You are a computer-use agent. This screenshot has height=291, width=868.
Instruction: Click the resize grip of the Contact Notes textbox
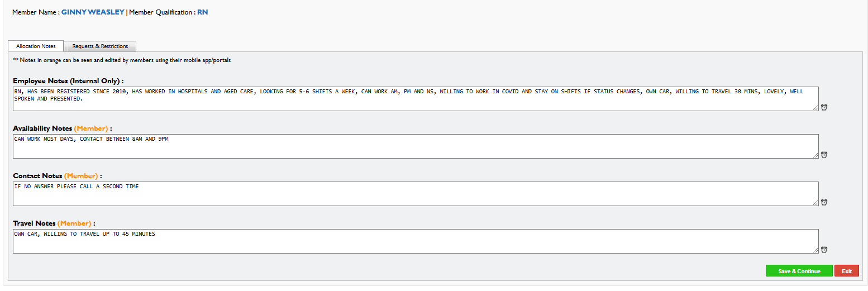815,203
